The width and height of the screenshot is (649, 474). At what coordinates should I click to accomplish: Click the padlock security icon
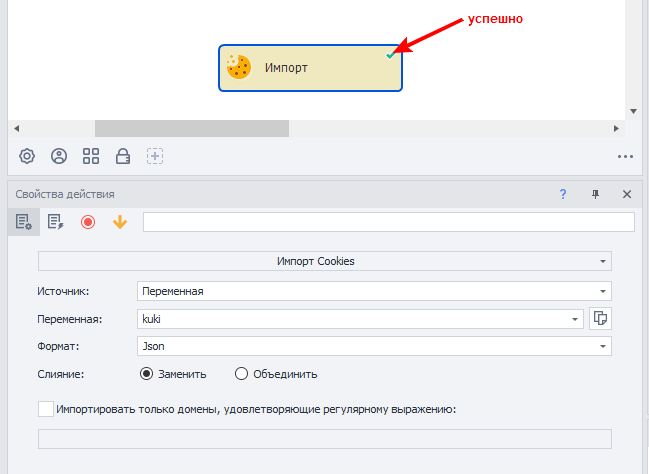coord(123,156)
